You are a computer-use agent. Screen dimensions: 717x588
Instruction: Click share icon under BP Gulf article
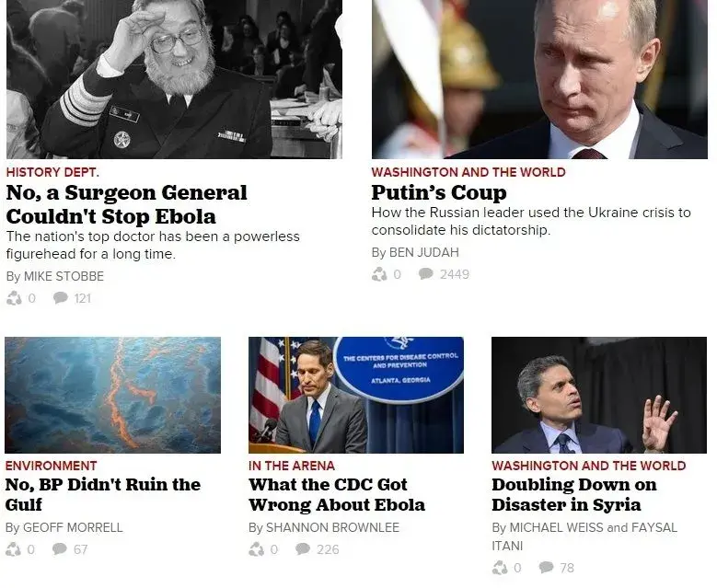click(x=13, y=549)
